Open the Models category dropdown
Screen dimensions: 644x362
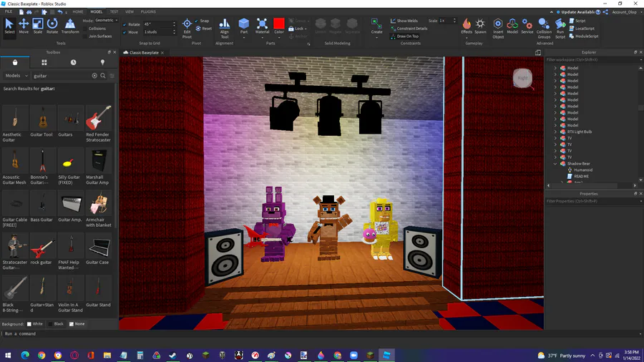coord(16,76)
